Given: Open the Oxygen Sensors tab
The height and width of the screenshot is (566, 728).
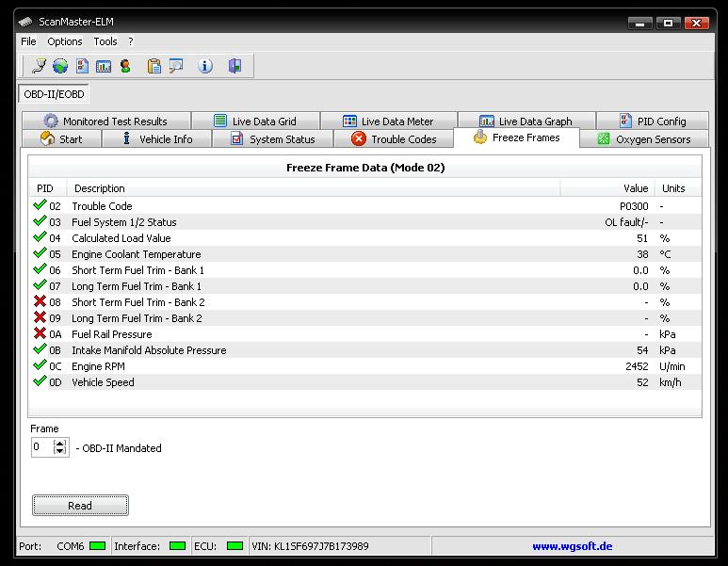Looking at the screenshot, I should (643, 139).
